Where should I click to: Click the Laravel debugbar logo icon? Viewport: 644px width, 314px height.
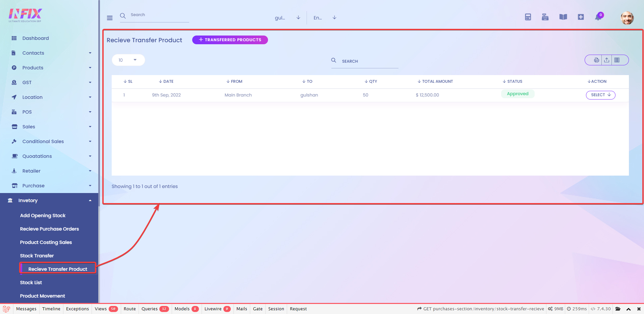6,309
